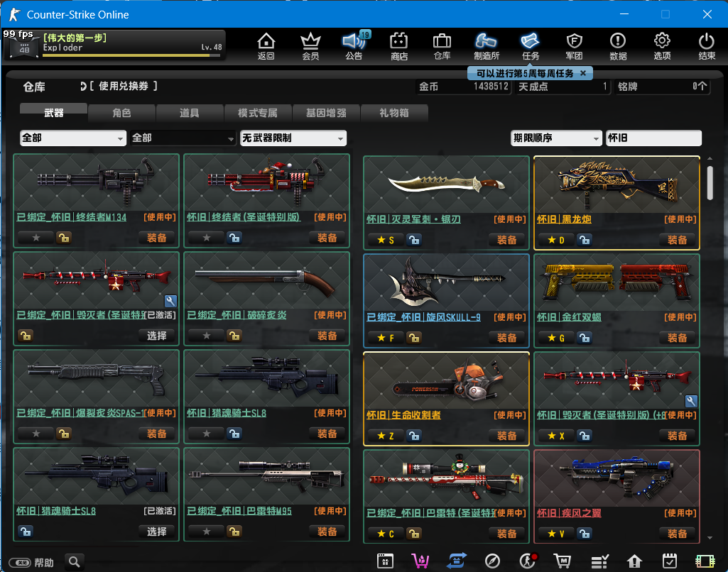Open the 公告 announcements megaphone icon
This screenshot has width=728, height=572.
(x=354, y=46)
